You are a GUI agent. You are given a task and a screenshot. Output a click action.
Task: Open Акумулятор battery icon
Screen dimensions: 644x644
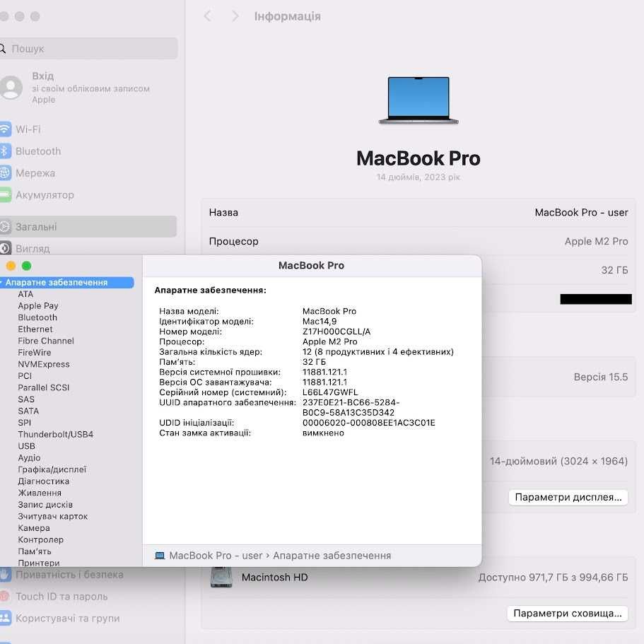tap(5, 194)
